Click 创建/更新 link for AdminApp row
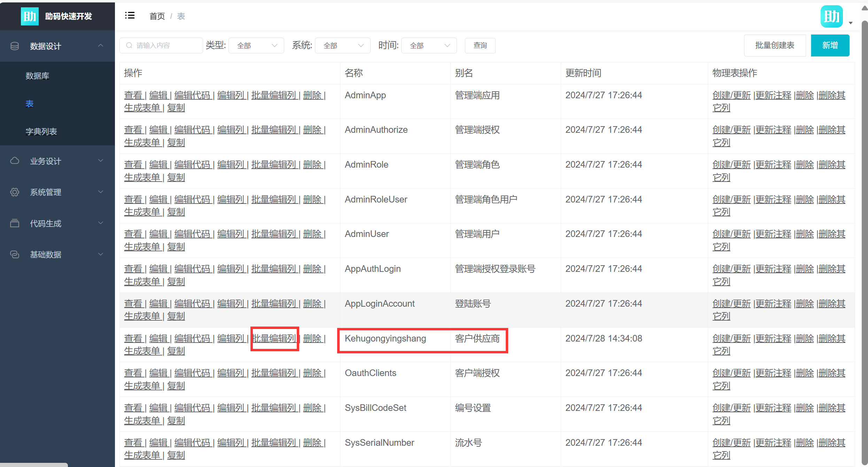This screenshot has width=868, height=467. (731, 95)
